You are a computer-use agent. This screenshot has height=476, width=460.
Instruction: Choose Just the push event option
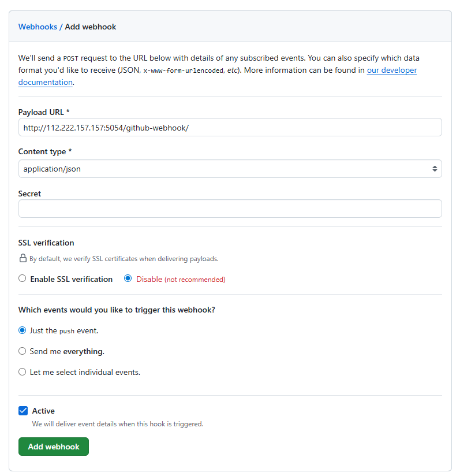(x=22, y=330)
